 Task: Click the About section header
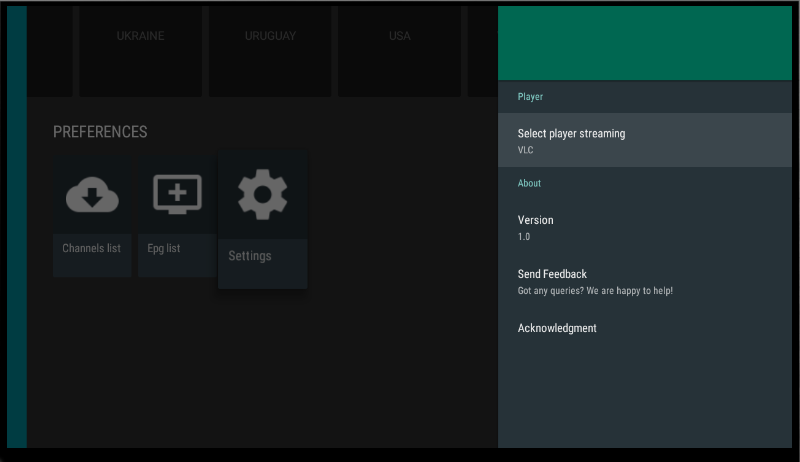click(x=529, y=183)
